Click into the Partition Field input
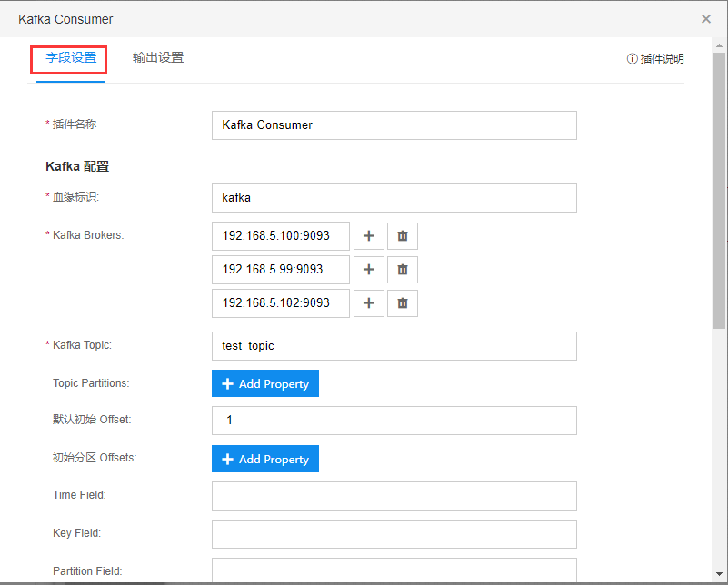Image resolution: width=728 pixels, height=585 pixels. (394, 570)
